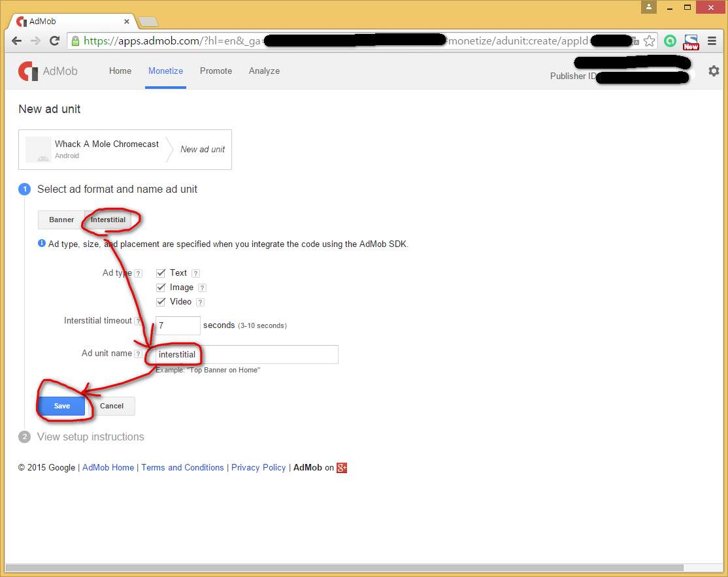The height and width of the screenshot is (577, 728).
Task: Go to the Home menu tab
Action: point(120,71)
